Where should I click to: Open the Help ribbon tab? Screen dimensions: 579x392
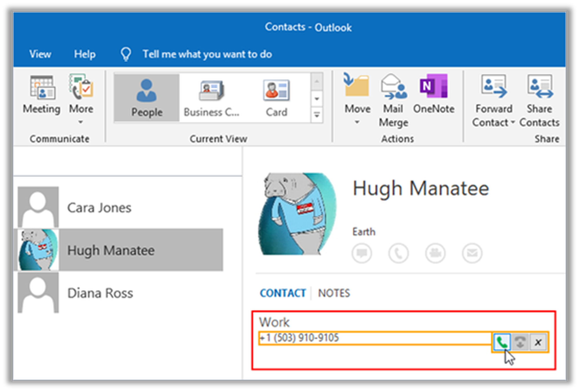(x=85, y=54)
